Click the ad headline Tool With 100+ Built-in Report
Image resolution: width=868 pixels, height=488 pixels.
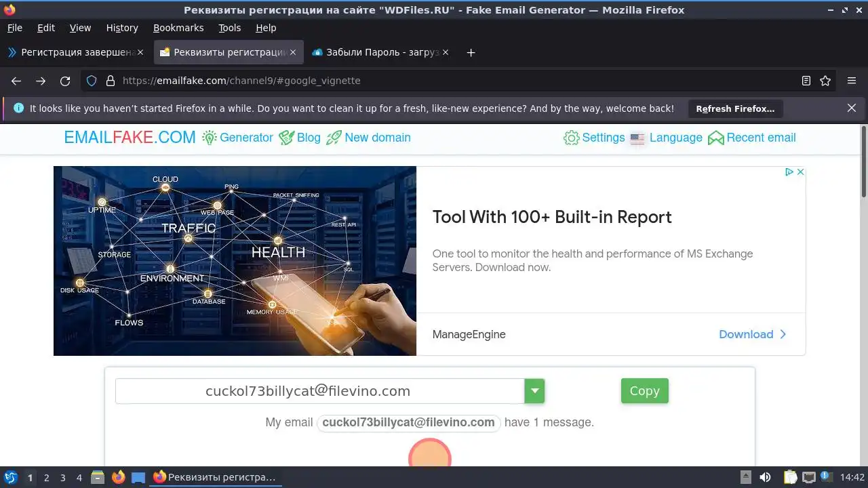[552, 217]
